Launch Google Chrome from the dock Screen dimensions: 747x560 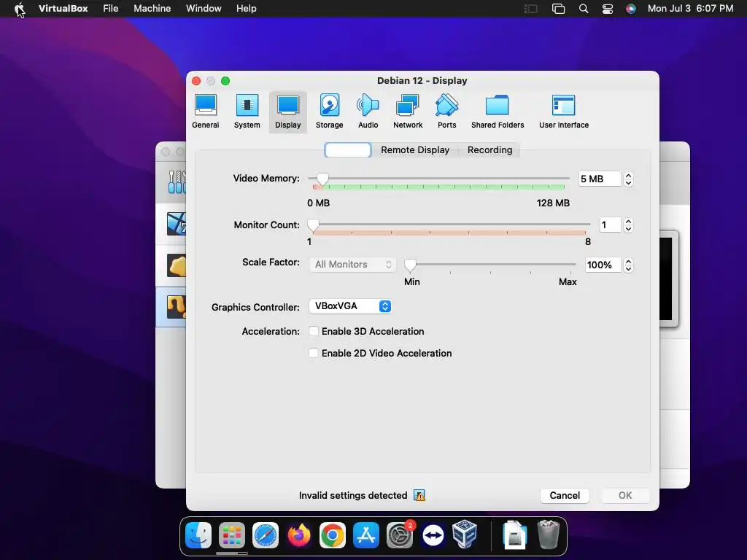(x=332, y=534)
